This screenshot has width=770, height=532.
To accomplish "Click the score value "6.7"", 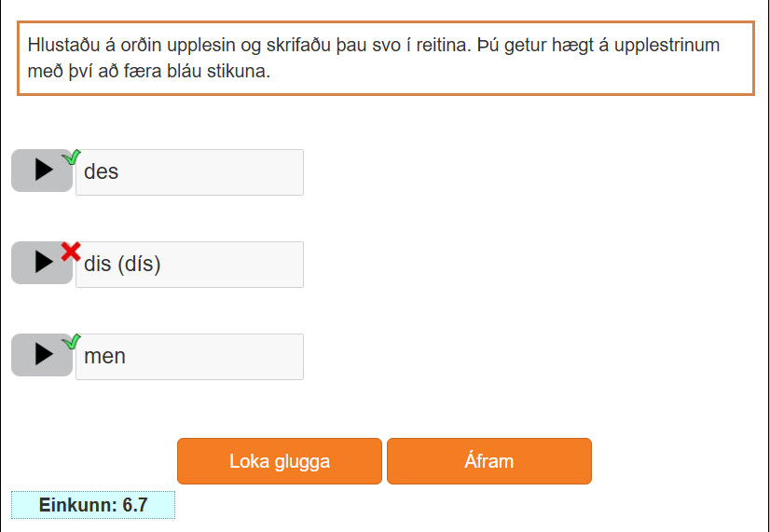I will click(135, 505).
